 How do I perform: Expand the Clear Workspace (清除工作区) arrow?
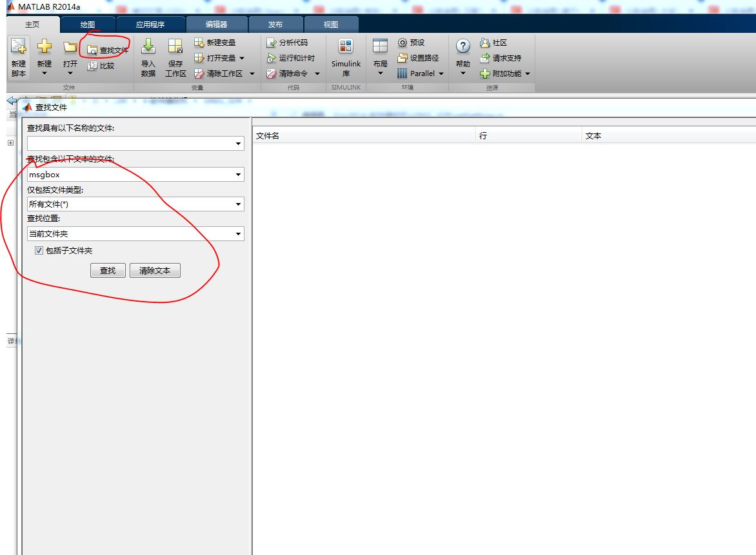click(x=252, y=73)
